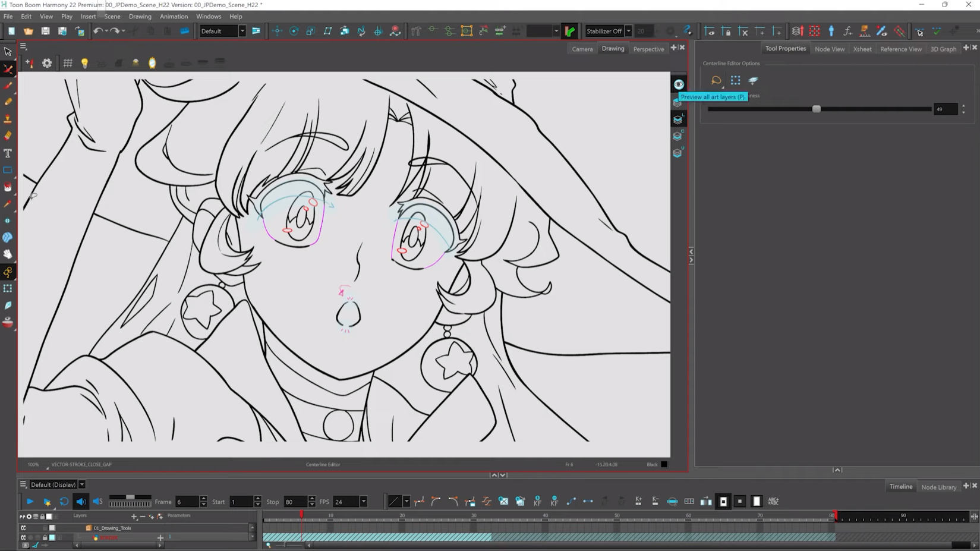Toggle visibility of the BORDER layer
Viewport: 980px width, 551px height.
click(x=23, y=537)
